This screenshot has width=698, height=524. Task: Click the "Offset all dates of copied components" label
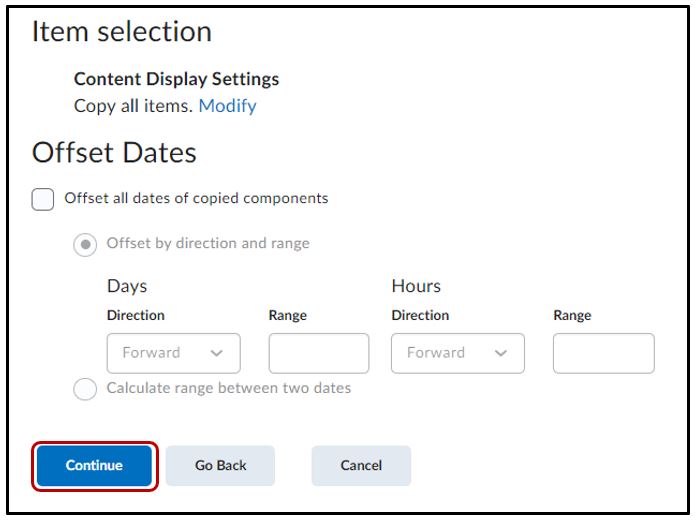[196, 198]
